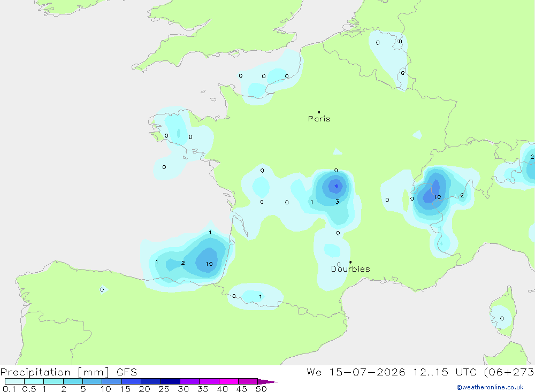This screenshot has width=535, height=392.
Task: Click the '50' legend scale label
Action: (x=262, y=389)
